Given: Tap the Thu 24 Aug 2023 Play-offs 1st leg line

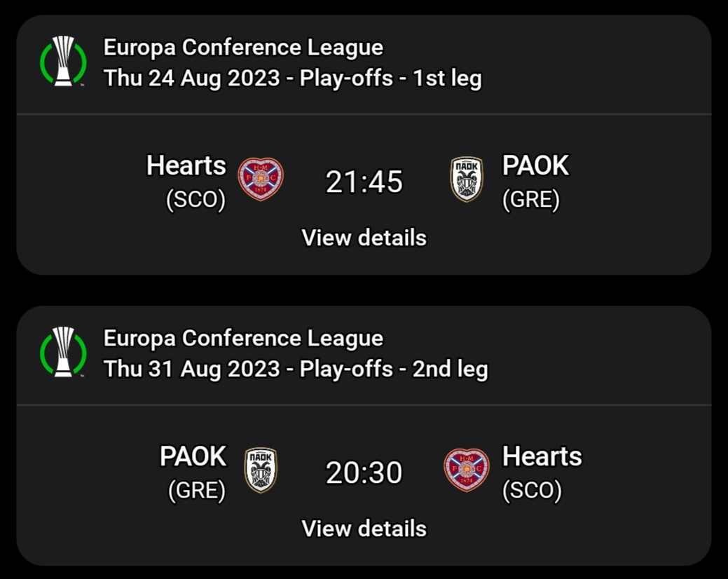Looking at the screenshot, I should [293, 78].
